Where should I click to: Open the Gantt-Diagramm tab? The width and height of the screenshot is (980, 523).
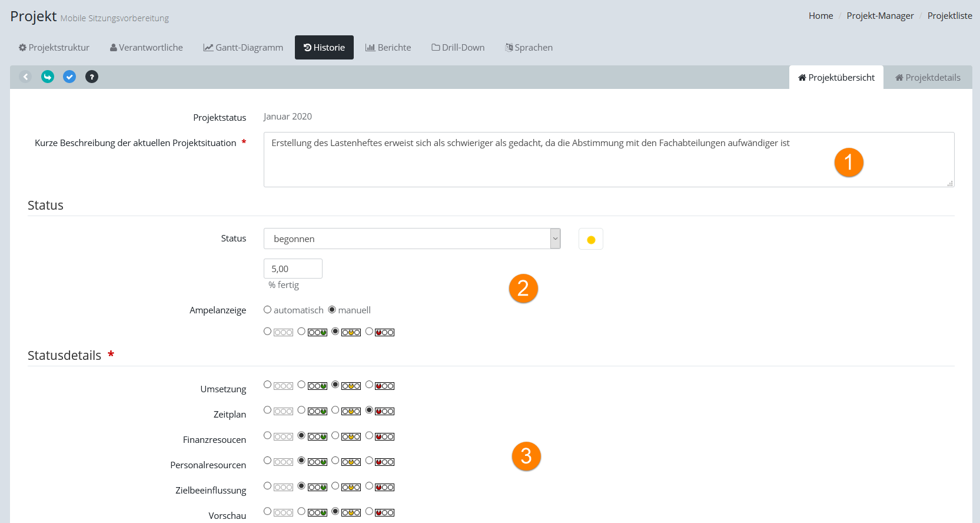pyautogui.click(x=243, y=48)
